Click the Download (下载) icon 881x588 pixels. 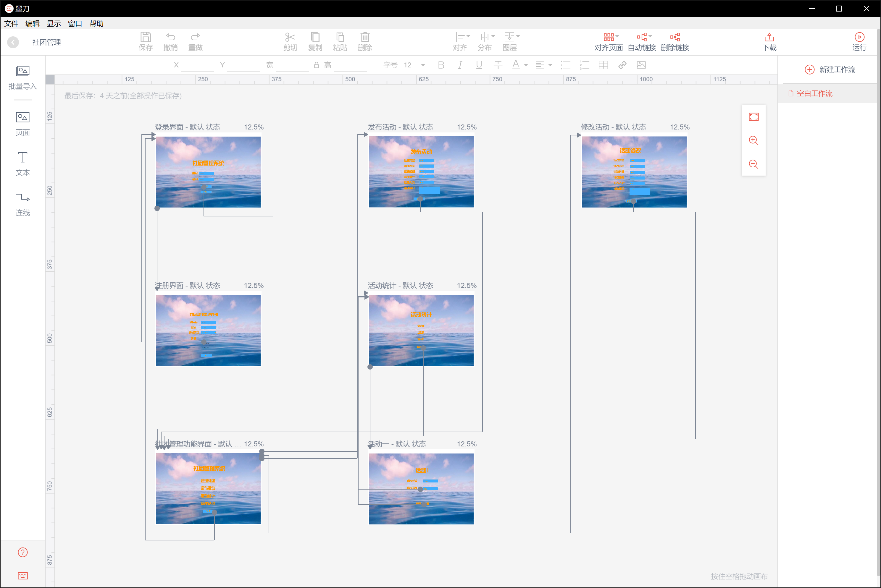pyautogui.click(x=769, y=37)
